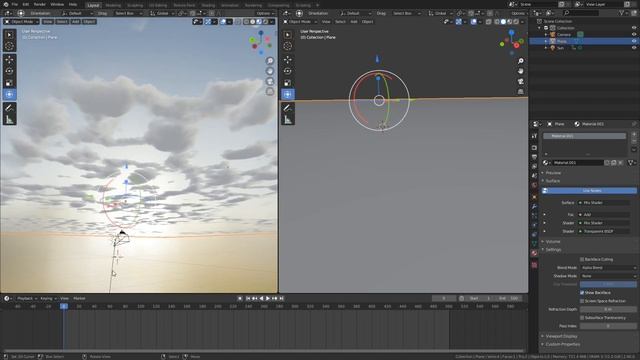Open the Render properties tab
This screenshot has width=640, height=360.
click(x=534, y=148)
